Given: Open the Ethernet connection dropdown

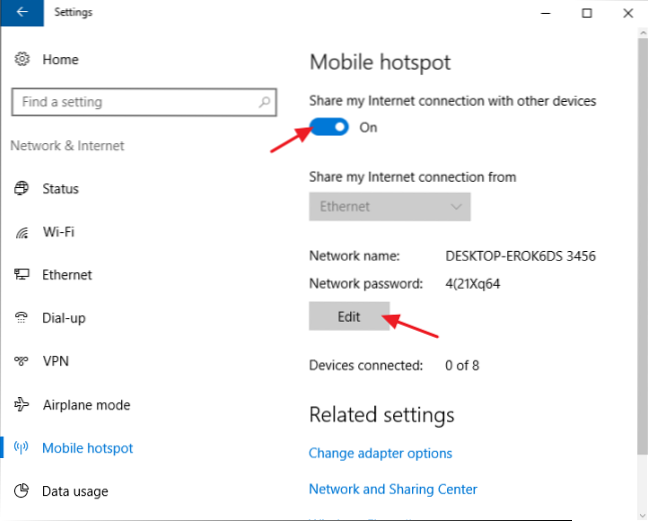Looking at the screenshot, I should (x=389, y=206).
